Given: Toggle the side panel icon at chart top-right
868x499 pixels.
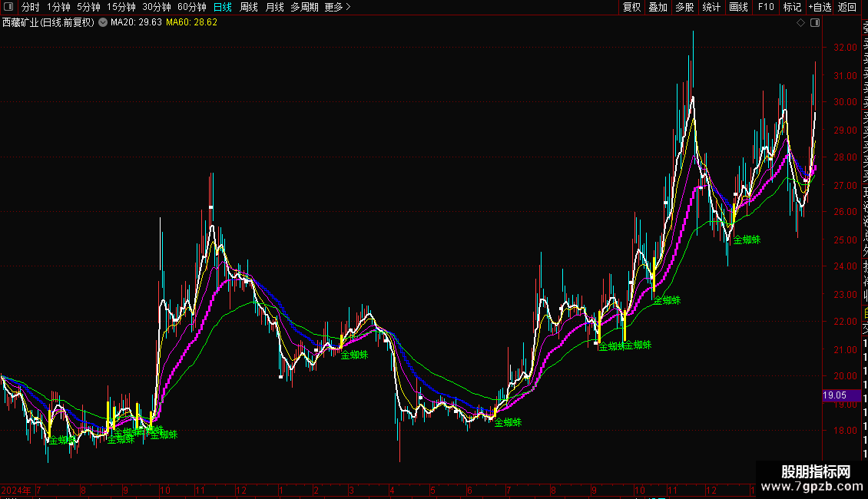Looking at the screenshot, I should 815,23.
